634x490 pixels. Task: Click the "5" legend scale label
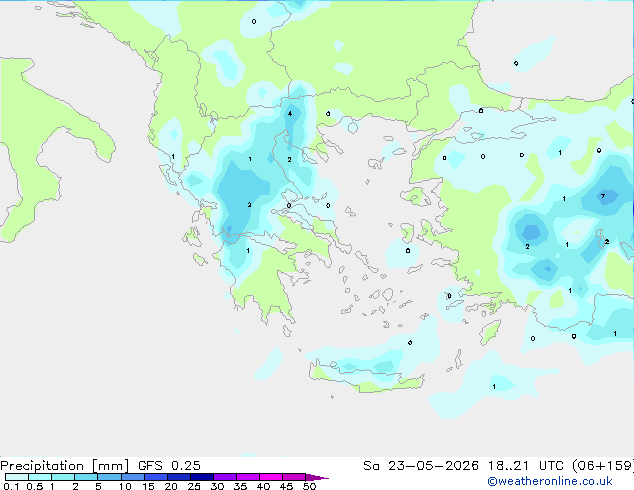coord(98,486)
